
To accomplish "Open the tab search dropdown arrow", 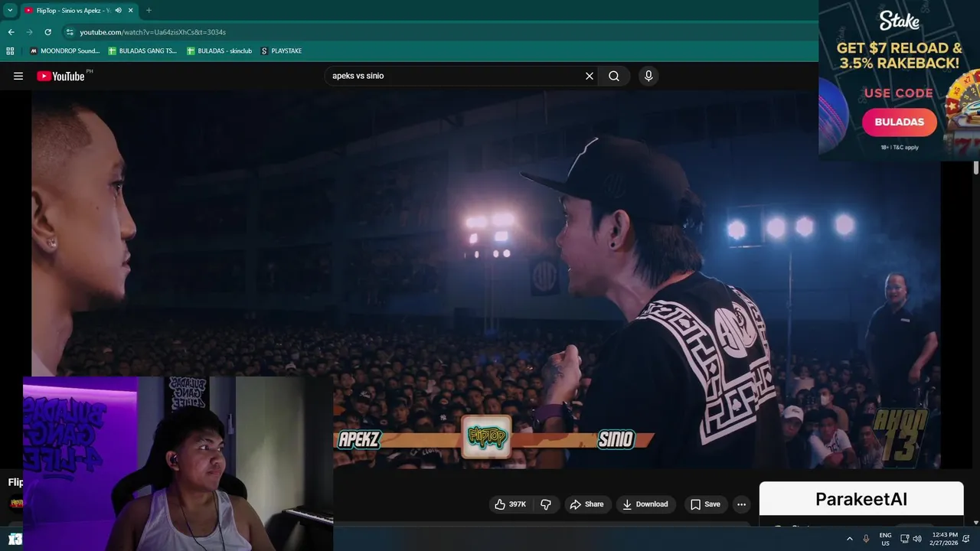I will tap(10, 10).
